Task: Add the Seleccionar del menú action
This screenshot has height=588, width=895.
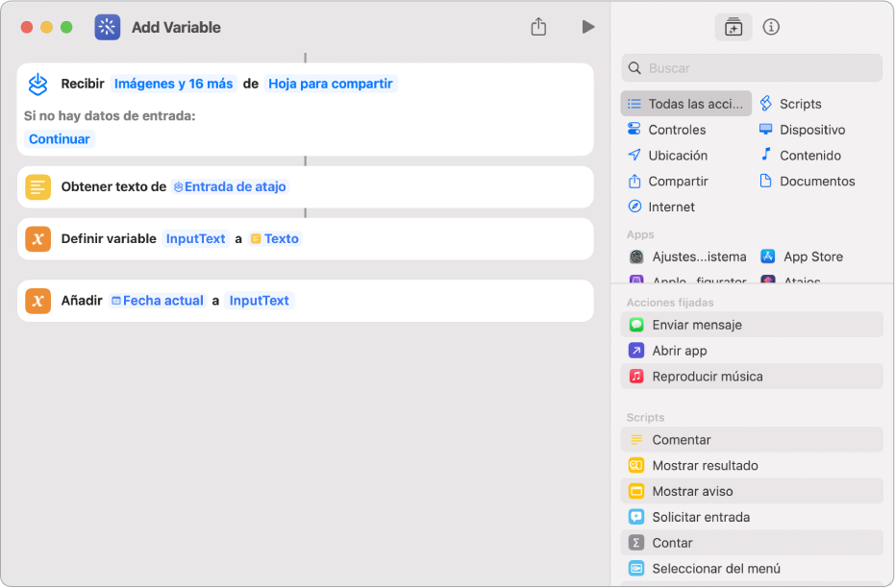Action: click(752, 569)
